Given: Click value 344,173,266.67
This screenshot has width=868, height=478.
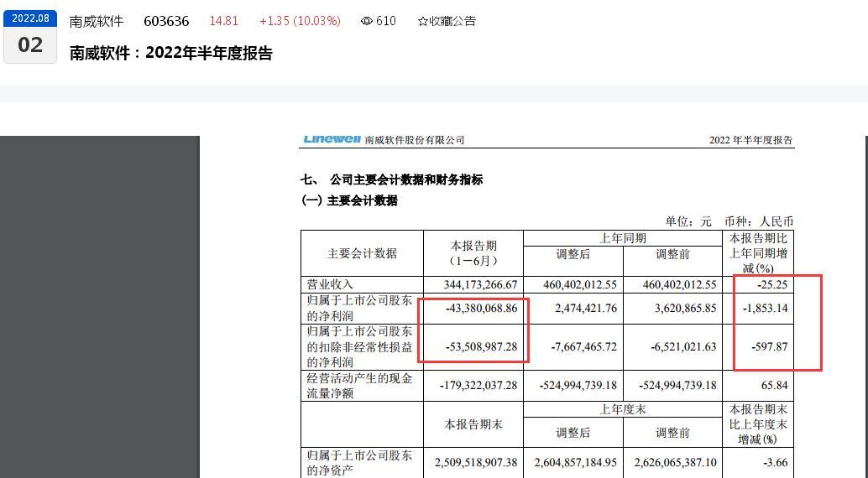Looking at the screenshot, I should 480,285.
